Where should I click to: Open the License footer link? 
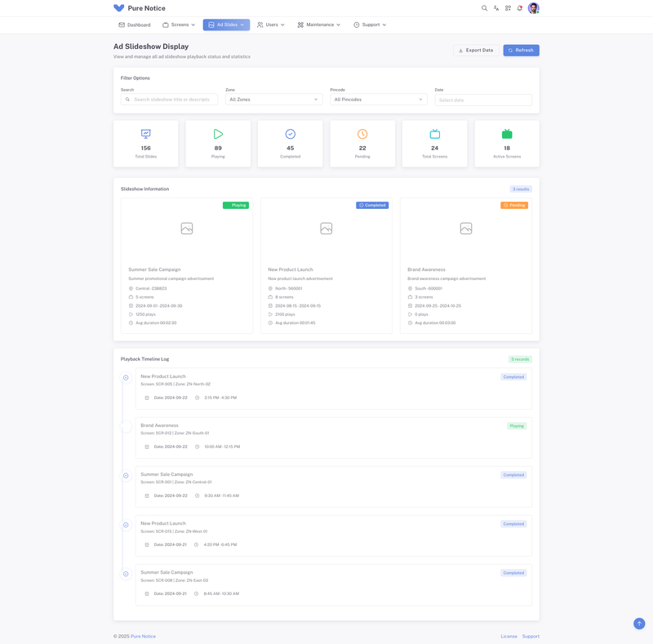509,637
